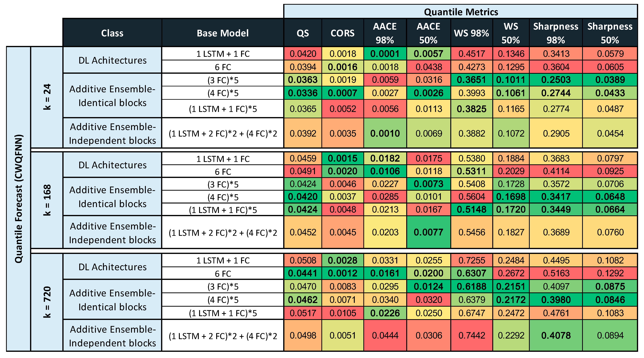
Task: Click the green cell with value 0.0336
Action: click(303, 93)
